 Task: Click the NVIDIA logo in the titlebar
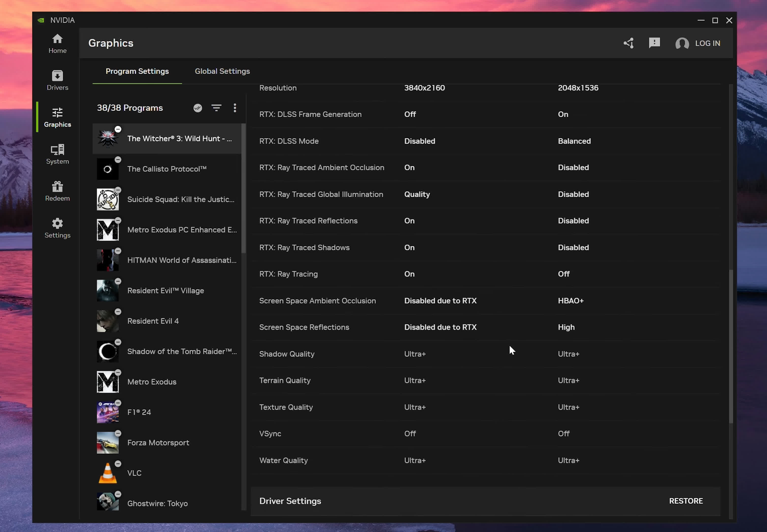41,20
